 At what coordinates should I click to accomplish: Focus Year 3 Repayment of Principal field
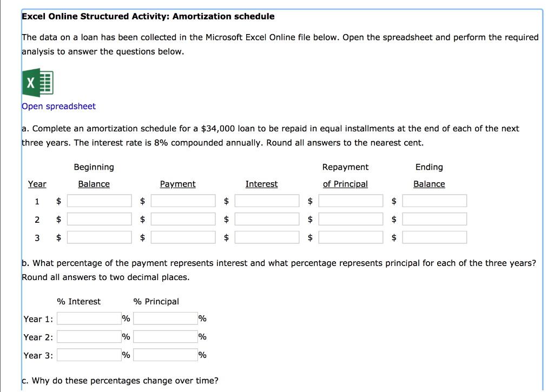351,237
